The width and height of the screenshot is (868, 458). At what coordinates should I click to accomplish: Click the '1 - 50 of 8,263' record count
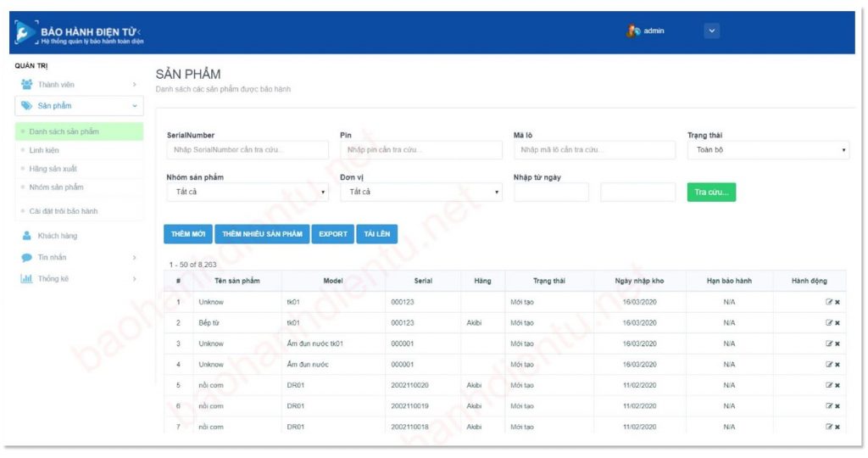point(192,265)
